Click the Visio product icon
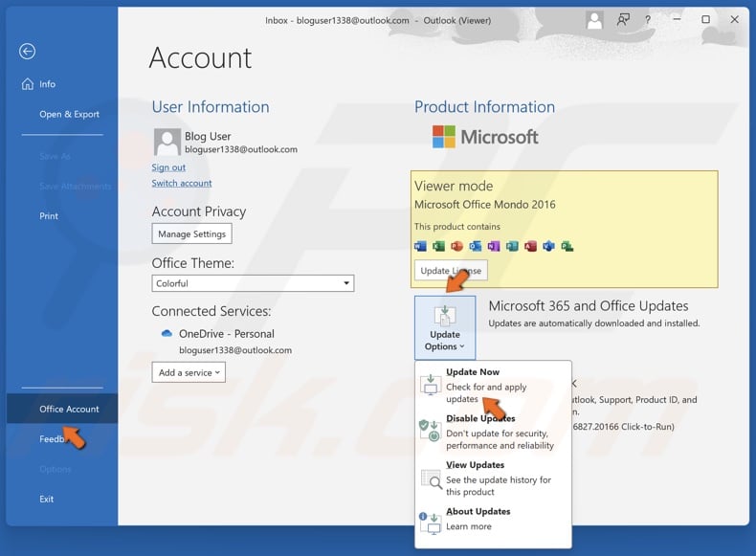This screenshot has width=756, height=556. 548,246
